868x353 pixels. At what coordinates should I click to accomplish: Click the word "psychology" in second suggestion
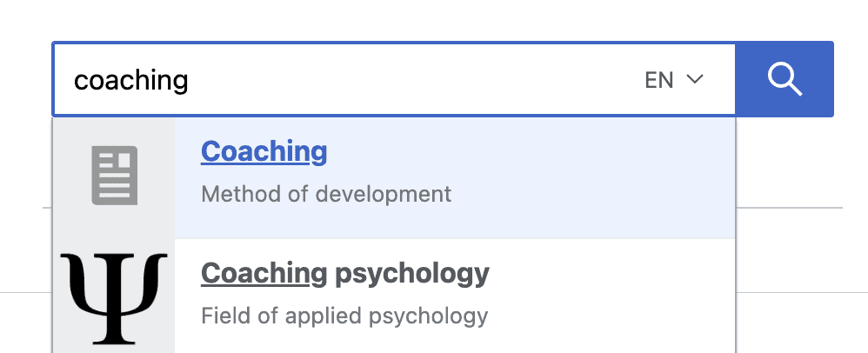pos(412,274)
